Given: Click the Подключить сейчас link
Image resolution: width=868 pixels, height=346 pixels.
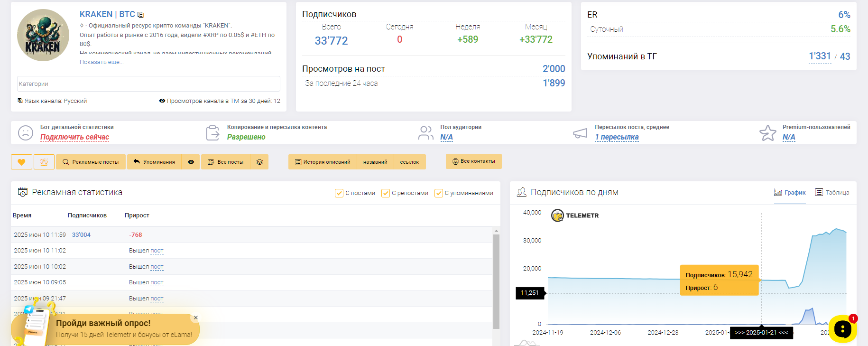Looking at the screenshot, I should coord(74,137).
